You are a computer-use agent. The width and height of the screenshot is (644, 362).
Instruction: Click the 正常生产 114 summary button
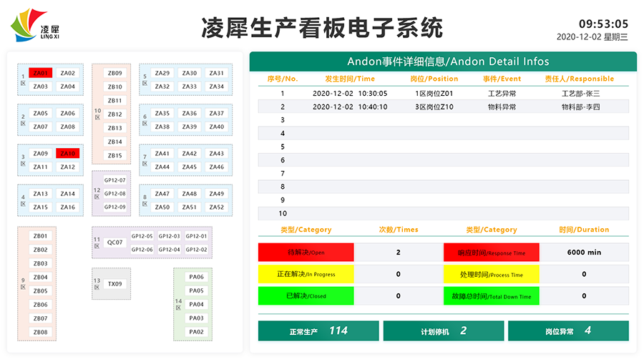click(318, 331)
